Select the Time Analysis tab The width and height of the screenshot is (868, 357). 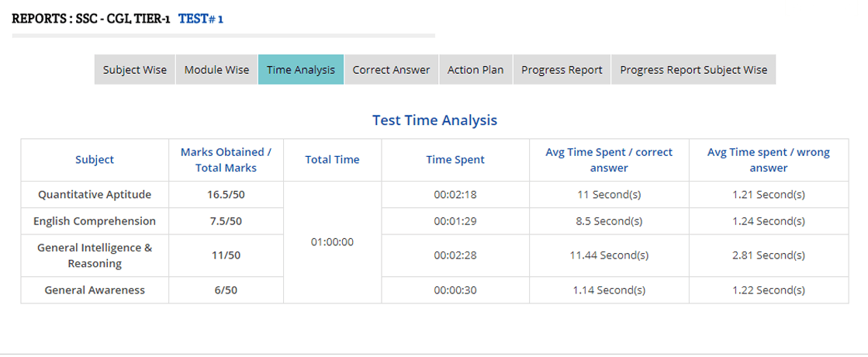coord(301,70)
